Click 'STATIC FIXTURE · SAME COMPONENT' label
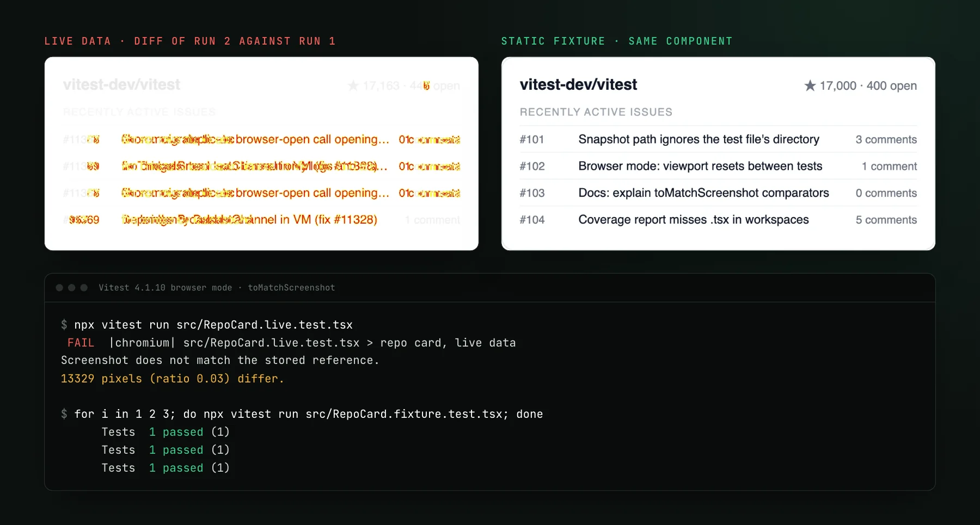 click(617, 41)
